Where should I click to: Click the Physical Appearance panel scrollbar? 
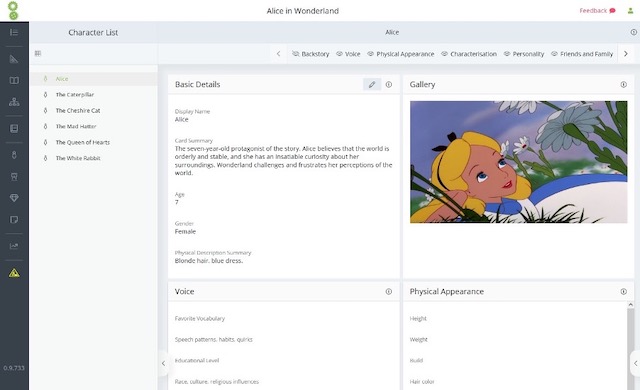point(631,346)
